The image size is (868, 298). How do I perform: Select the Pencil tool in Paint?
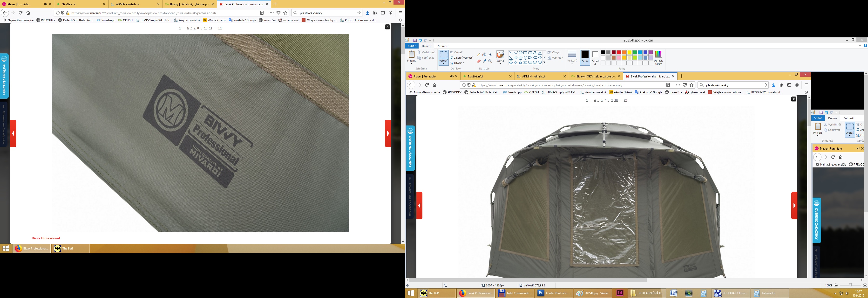coord(478,55)
